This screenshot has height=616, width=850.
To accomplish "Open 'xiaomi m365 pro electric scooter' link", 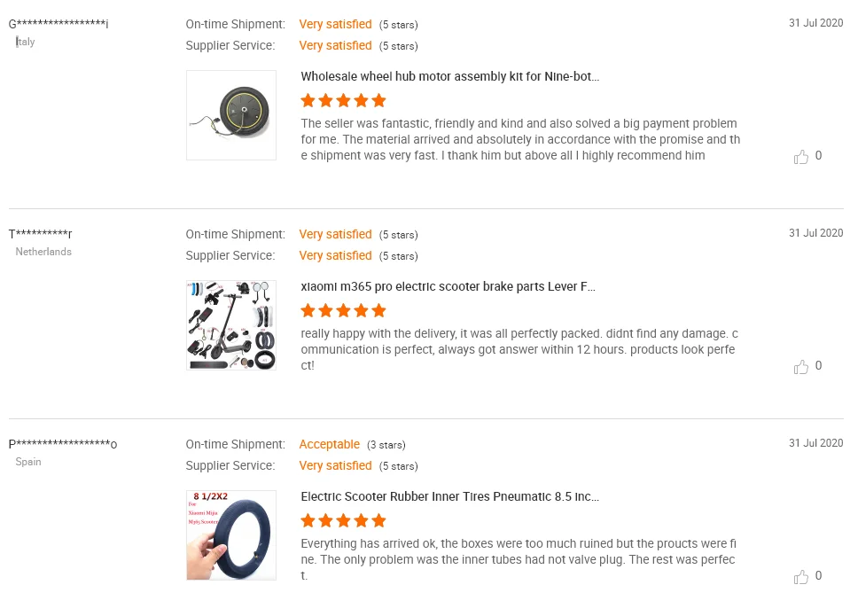I will [448, 287].
